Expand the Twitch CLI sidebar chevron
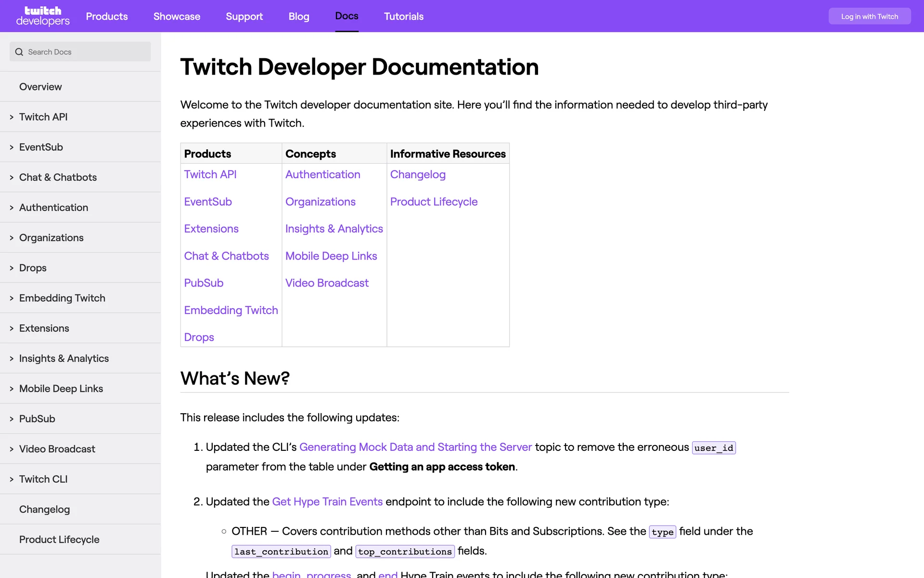This screenshot has width=924, height=578. (x=12, y=479)
